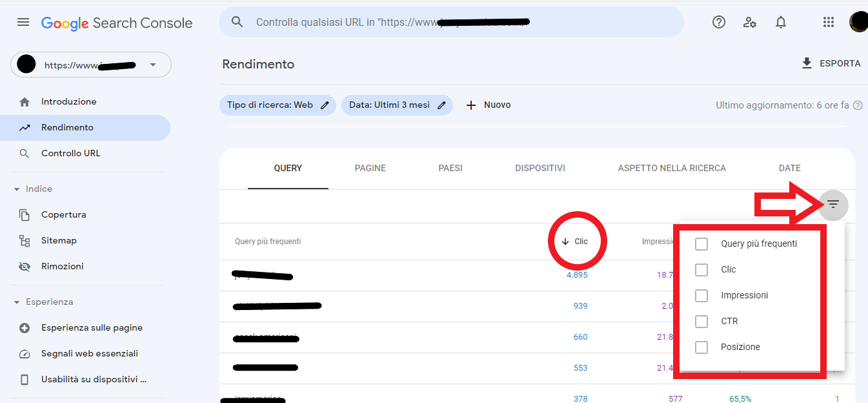Switch to the Pagine tab
The height and width of the screenshot is (403, 868).
(370, 169)
